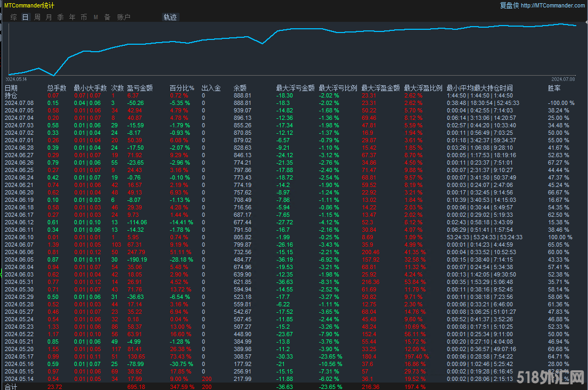Select the 余额 balance column header
Screen dimensions: 588x390
(240, 88)
